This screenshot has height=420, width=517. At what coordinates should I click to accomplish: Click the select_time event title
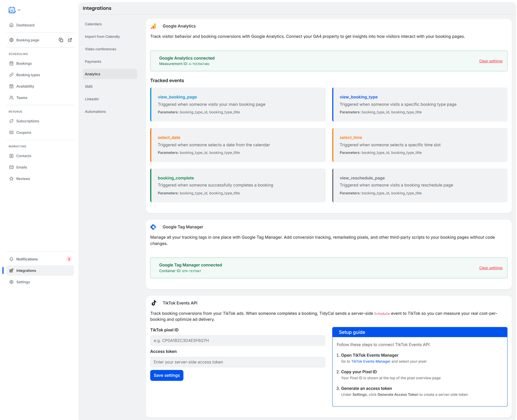350,137
